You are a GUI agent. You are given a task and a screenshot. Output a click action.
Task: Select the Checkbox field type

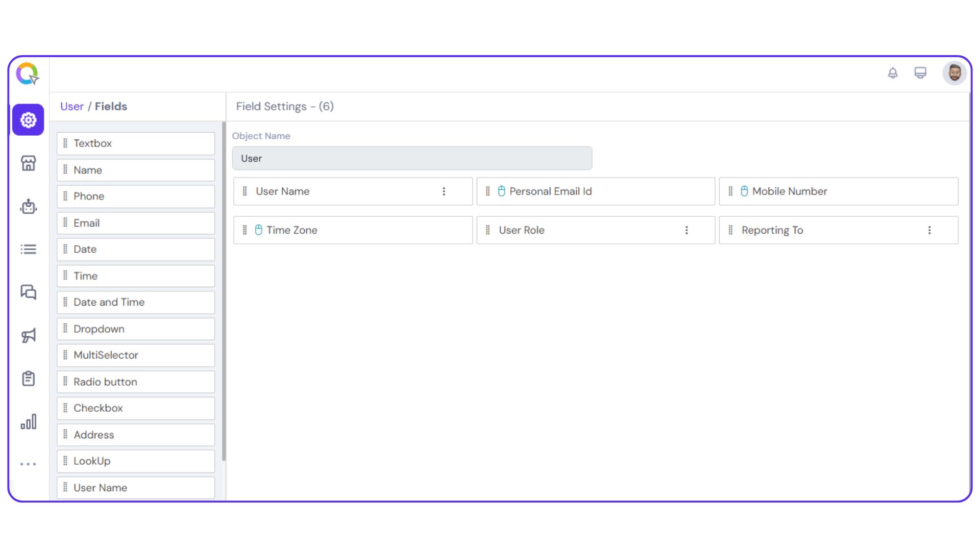point(136,408)
